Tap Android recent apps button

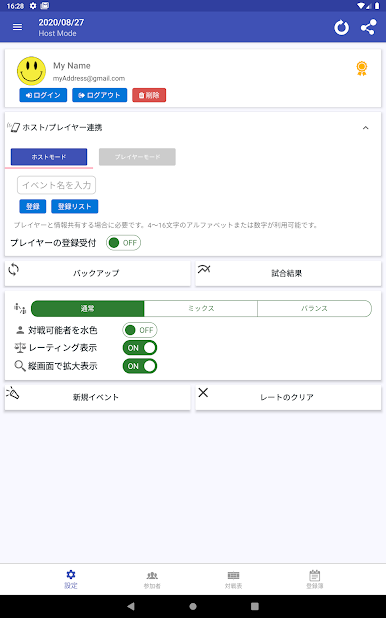tap(255, 606)
